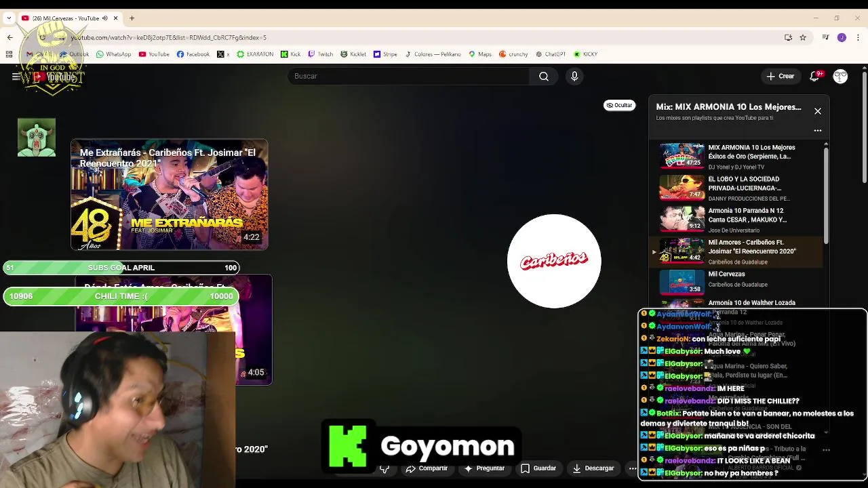868x488 pixels.
Task: Open Me Extrañarás video card thumbnail
Action: tap(170, 195)
